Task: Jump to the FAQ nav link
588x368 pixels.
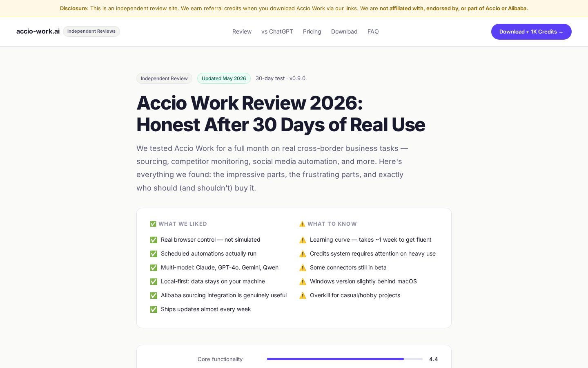Action: (373, 31)
